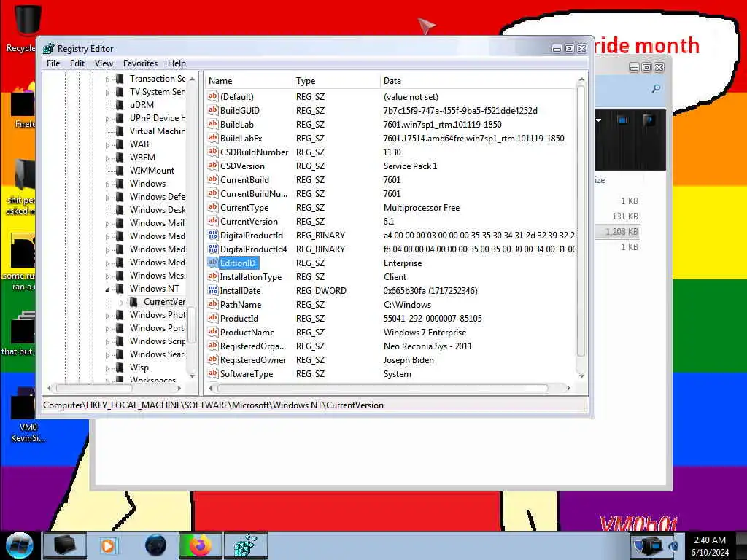Expand the Windows Search tree node
747x560 pixels.
point(107,355)
